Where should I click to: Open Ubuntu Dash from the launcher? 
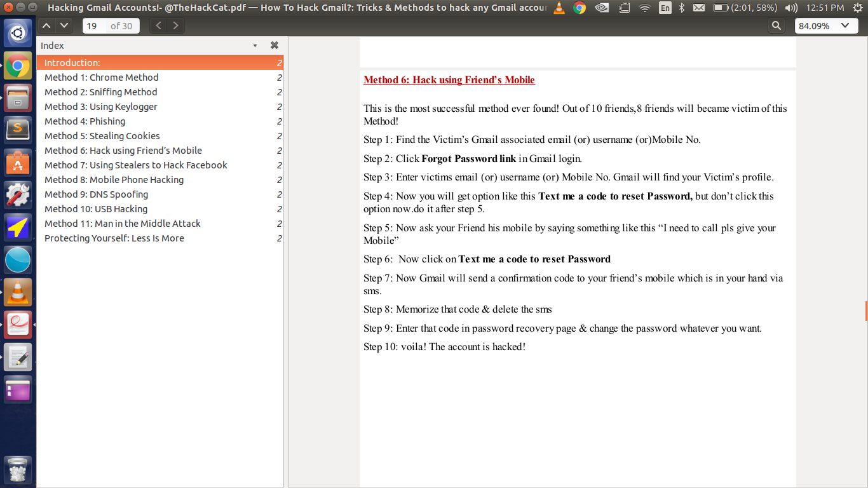click(18, 32)
